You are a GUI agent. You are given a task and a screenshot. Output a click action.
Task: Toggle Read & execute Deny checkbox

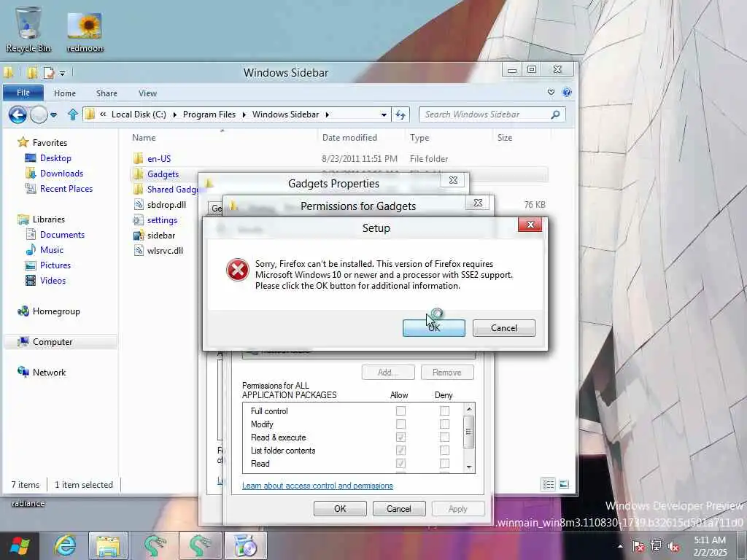point(444,437)
